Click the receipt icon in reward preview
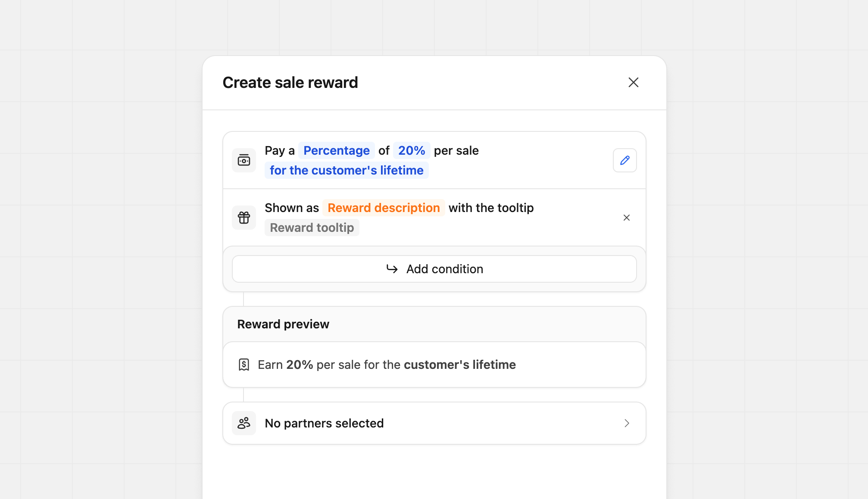Image resolution: width=868 pixels, height=499 pixels. pyautogui.click(x=244, y=364)
